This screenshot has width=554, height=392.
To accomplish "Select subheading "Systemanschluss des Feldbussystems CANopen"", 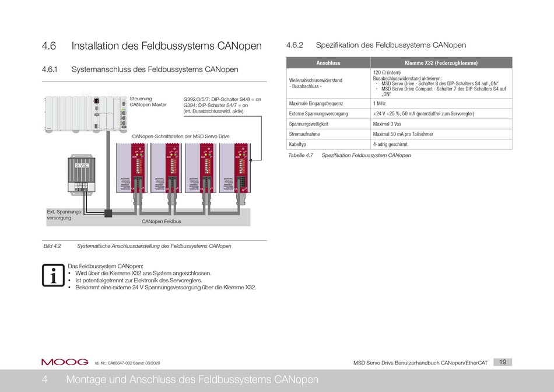I will pos(155,69).
